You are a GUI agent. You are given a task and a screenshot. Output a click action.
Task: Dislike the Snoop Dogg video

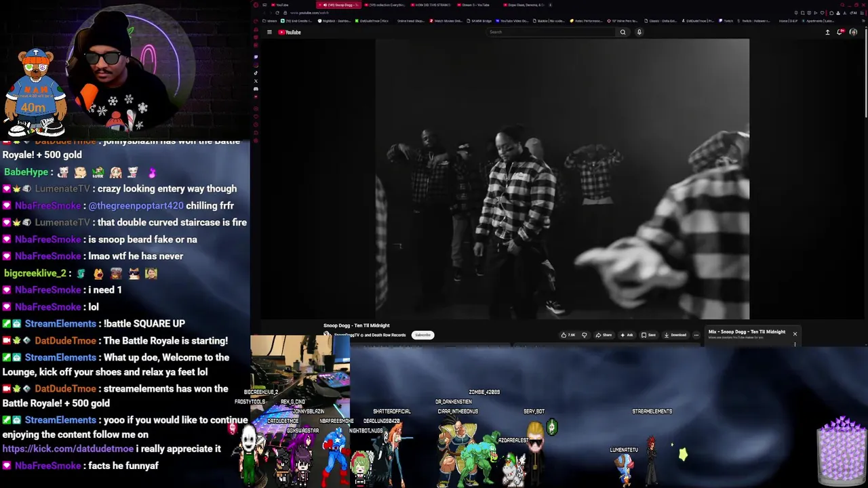tap(584, 335)
